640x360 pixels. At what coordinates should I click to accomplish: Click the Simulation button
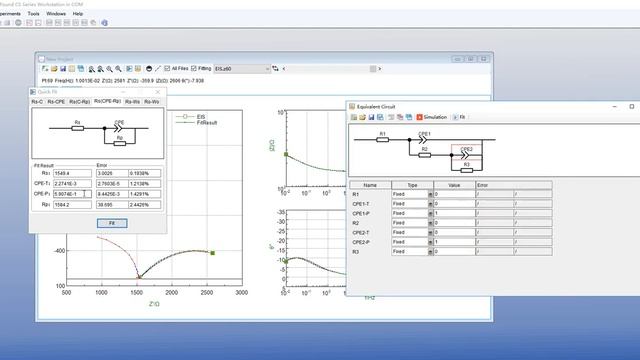431,117
